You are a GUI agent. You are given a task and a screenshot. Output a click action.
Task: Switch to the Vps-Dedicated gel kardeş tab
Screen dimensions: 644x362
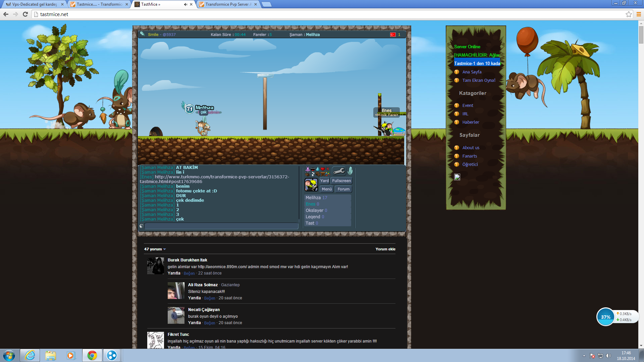pos(34,4)
